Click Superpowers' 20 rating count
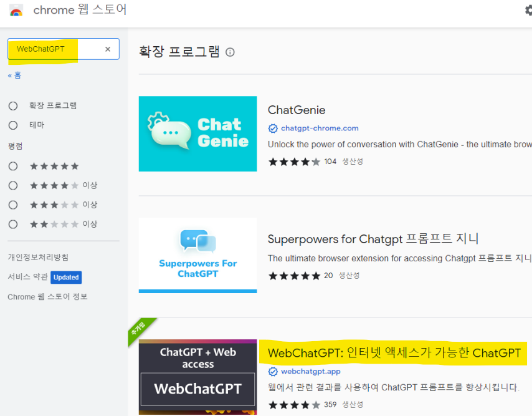 [328, 276]
